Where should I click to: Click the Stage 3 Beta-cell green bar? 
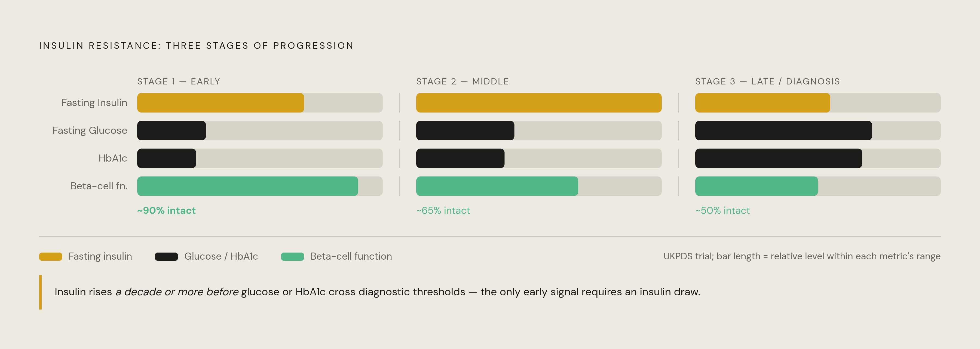tap(757, 186)
